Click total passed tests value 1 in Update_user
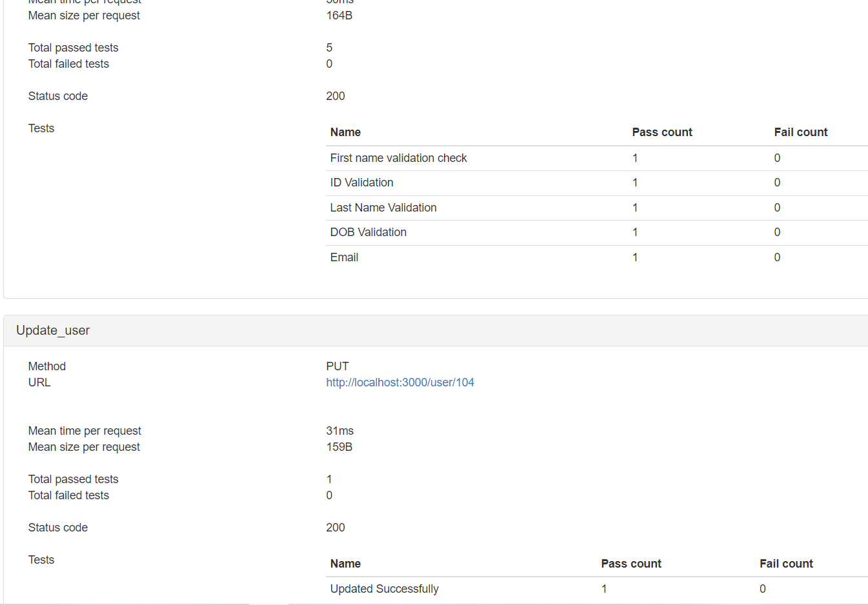The height and width of the screenshot is (605, 868). click(329, 479)
